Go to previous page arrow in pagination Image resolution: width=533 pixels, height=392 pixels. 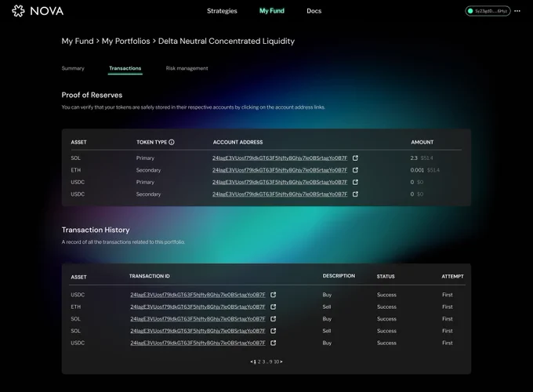251,361
